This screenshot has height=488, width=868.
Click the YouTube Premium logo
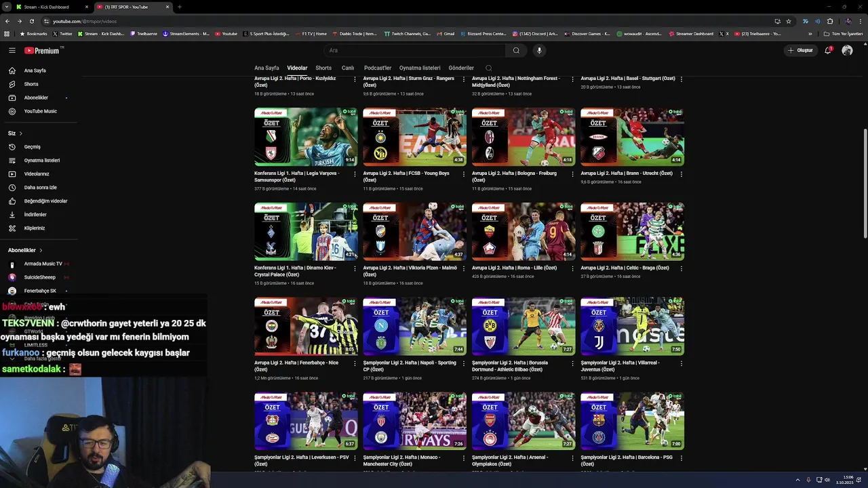pos(42,50)
